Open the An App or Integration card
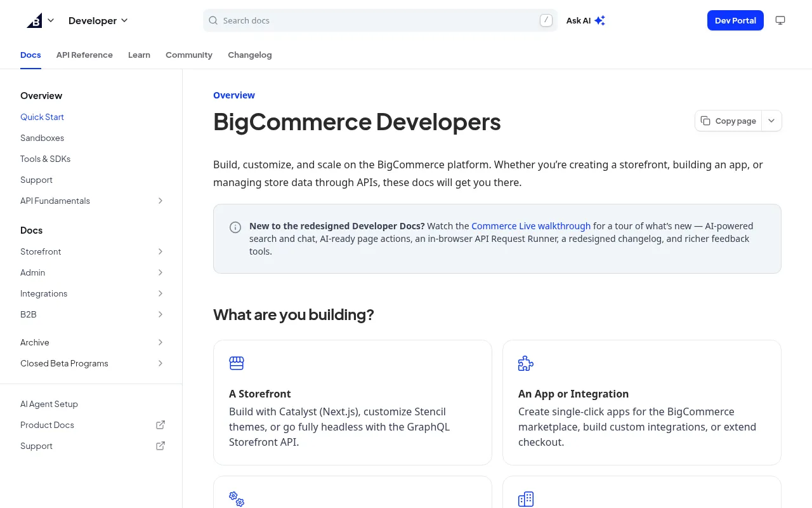This screenshot has width=812, height=508. pyautogui.click(x=642, y=403)
